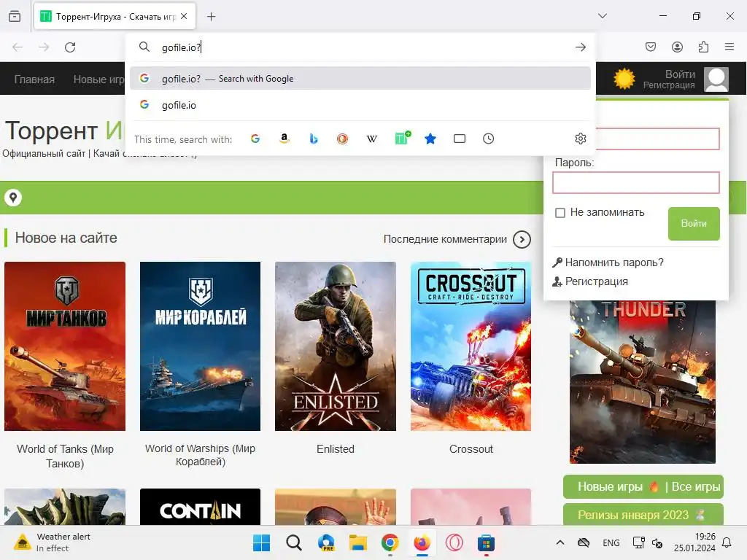Click Напомнить пароль? link
747x560 pixels.
pyautogui.click(x=614, y=262)
